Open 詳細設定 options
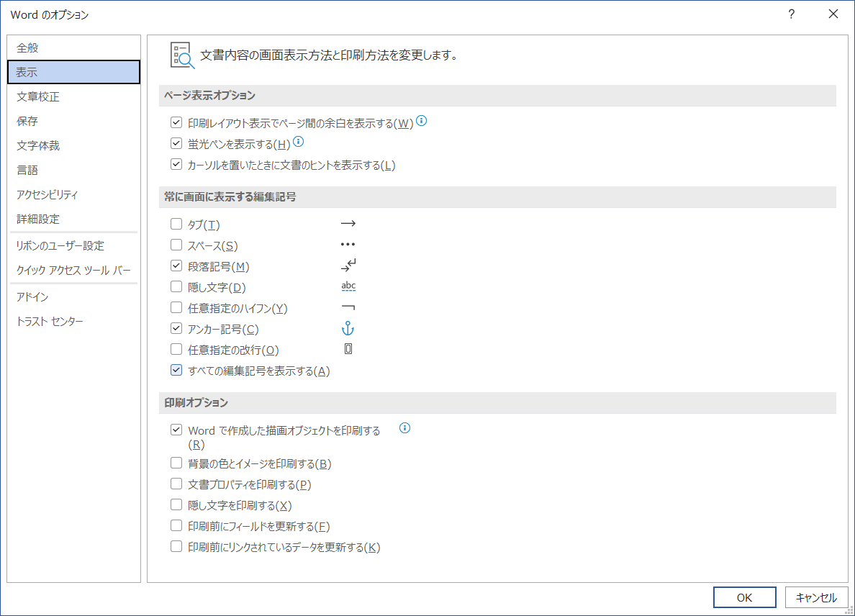 [73, 219]
